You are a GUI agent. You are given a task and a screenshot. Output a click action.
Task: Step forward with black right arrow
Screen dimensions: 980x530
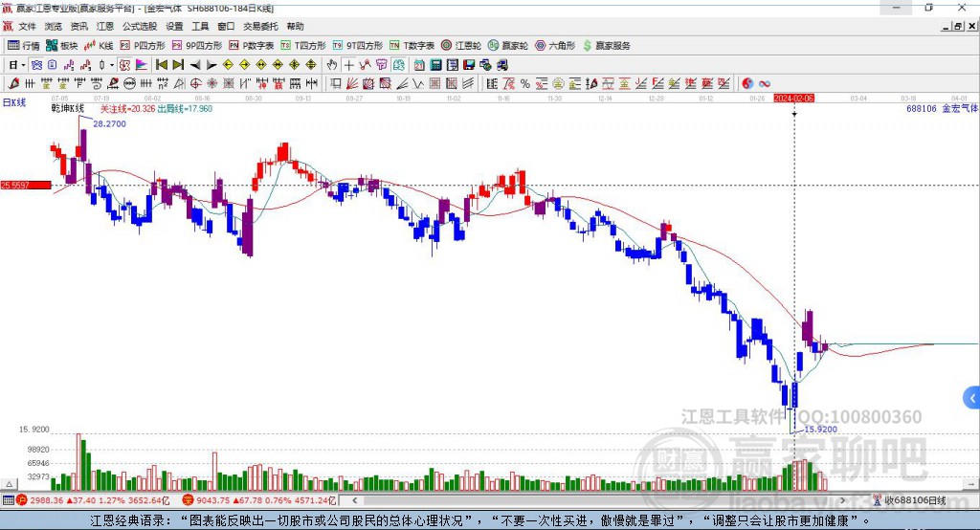coord(212,64)
